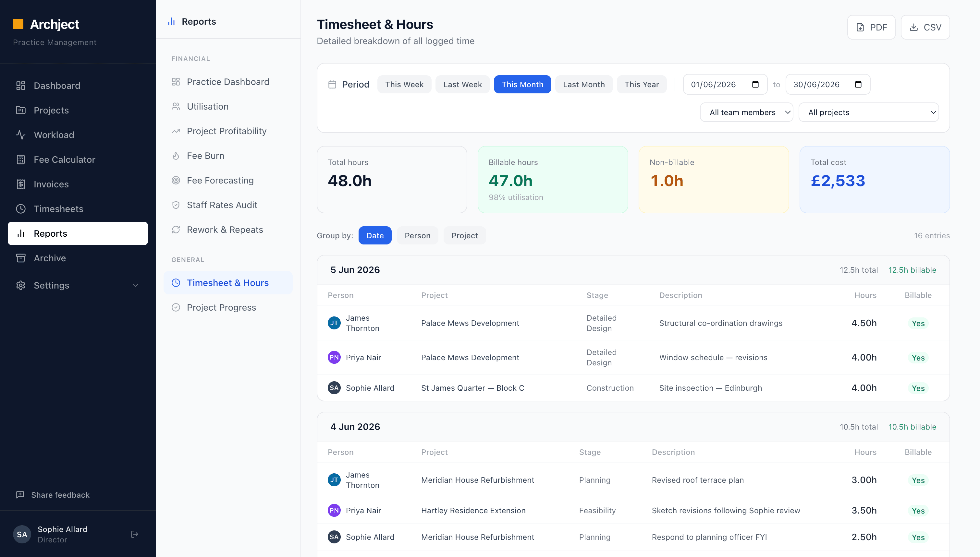Screen dimensions: 980x557
Task: Click the Fee Forecasting target icon
Action: tap(176, 180)
